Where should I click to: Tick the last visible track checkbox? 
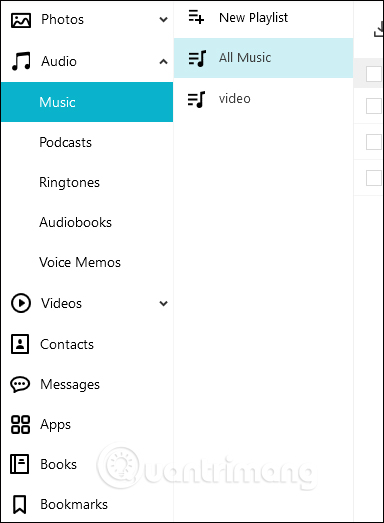(x=374, y=178)
